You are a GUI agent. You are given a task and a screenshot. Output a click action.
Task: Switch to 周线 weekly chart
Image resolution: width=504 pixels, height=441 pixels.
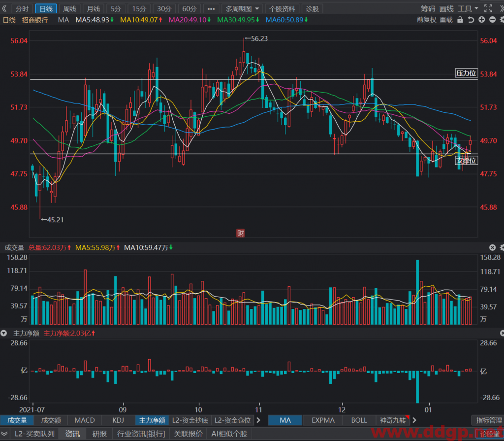coord(69,9)
